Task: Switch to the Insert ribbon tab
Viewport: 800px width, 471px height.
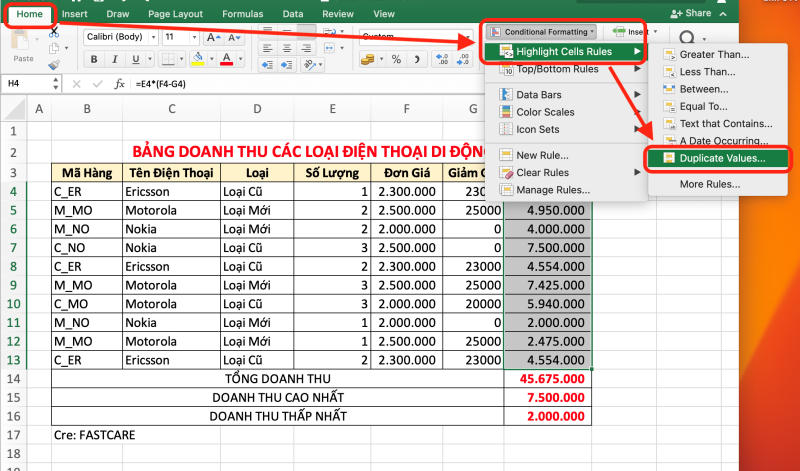Action: coord(74,14)
